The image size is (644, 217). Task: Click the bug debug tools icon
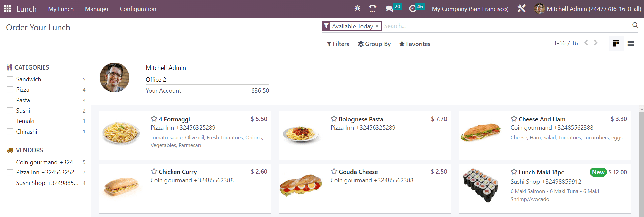click(357, 9)
